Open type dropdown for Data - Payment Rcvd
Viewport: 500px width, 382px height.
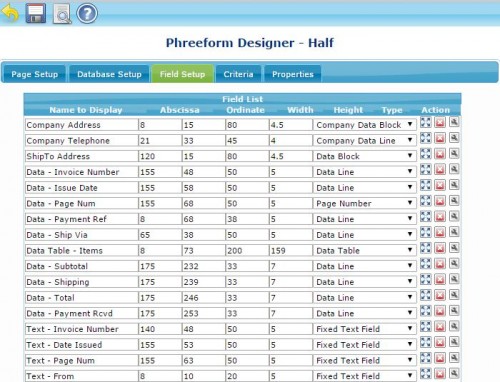(365, 313)
